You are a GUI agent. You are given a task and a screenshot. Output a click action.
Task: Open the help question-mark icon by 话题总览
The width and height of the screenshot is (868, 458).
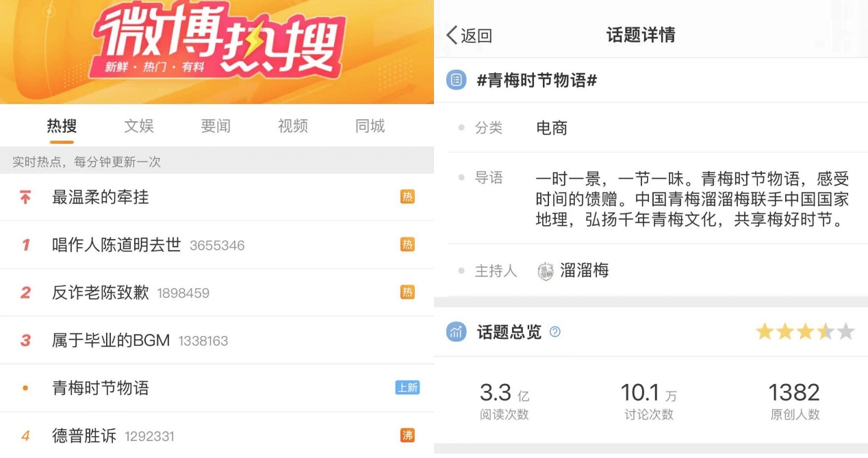pos(555,332)
